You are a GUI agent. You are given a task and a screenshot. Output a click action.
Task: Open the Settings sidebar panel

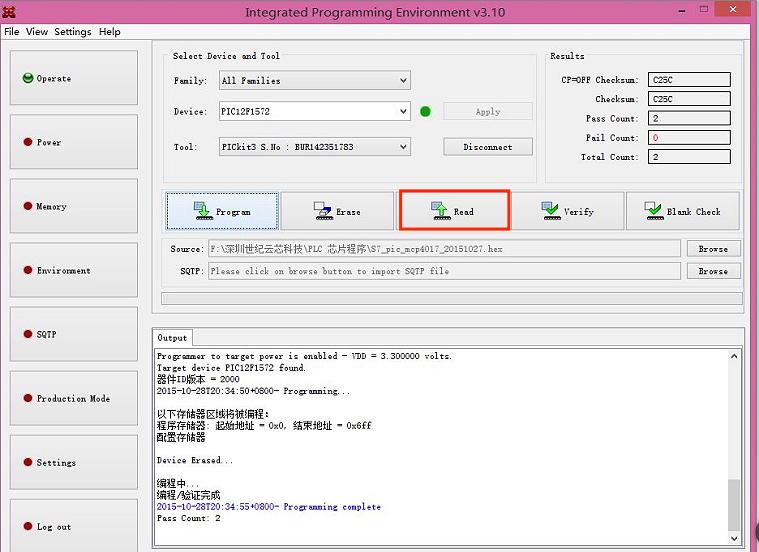pyautogui.click(x=74, y=462)
